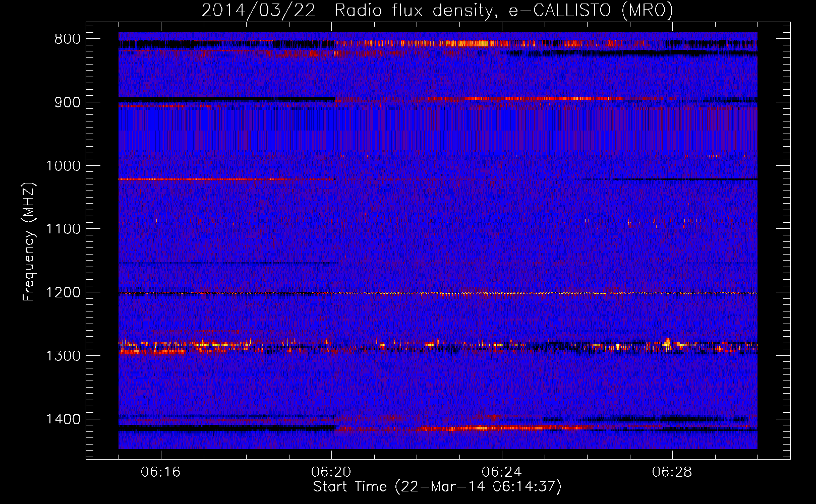Click the 06:28 time tick label
This screenshot has width=816, height=504.
click(x=672, y=472)
